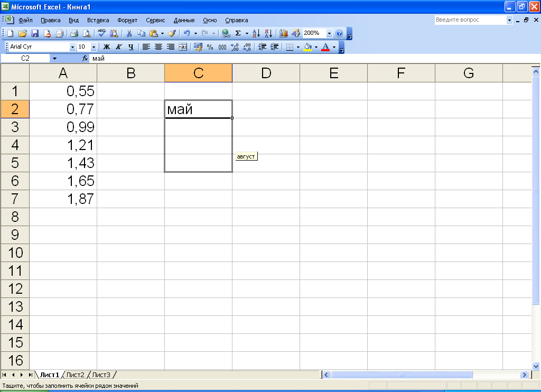The image size is (541, 392).
Task: Open the Правка menu
Action: point(51,20)
